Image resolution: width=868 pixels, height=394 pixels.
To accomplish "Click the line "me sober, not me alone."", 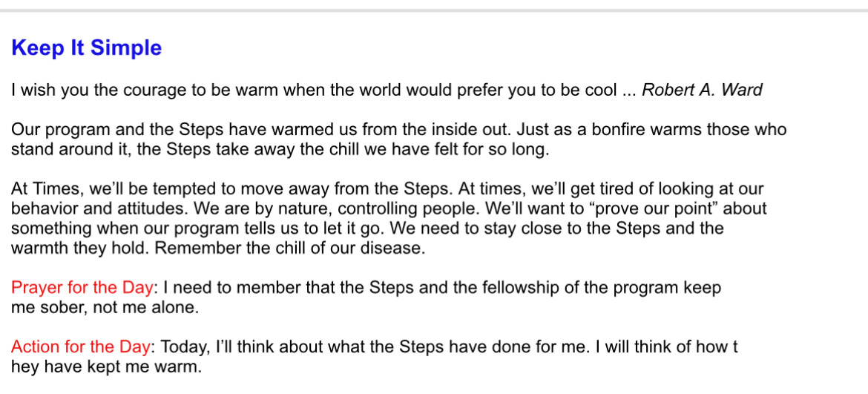I will point(105,307).
